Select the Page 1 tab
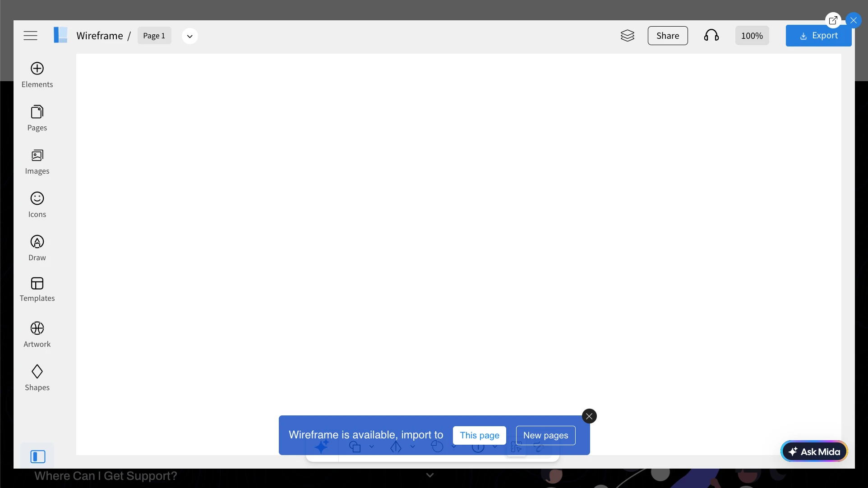Image resolution: width=868 pixels, height=488 pixels. click(x=154, y=35)
